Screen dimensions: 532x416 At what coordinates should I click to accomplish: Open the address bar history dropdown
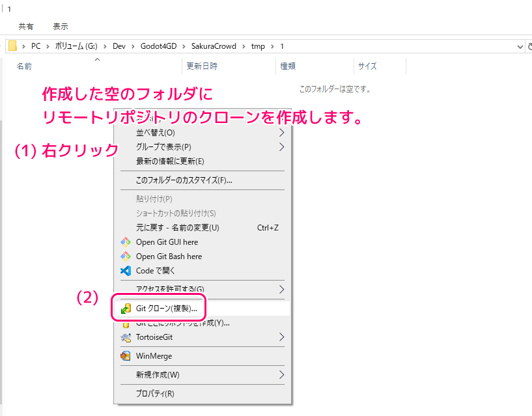pyautogui.click(x=519, y=46)
